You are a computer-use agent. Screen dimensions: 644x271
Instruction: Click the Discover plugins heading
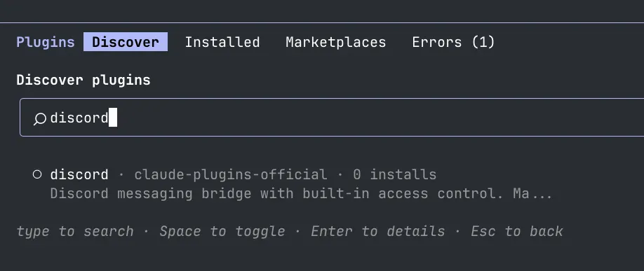(x=83, y=81)
